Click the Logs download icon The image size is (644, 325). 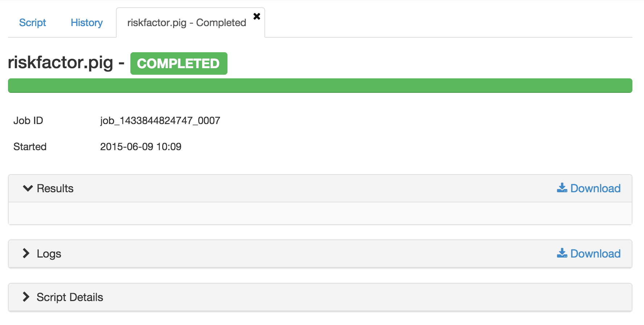tap(562, 253)
